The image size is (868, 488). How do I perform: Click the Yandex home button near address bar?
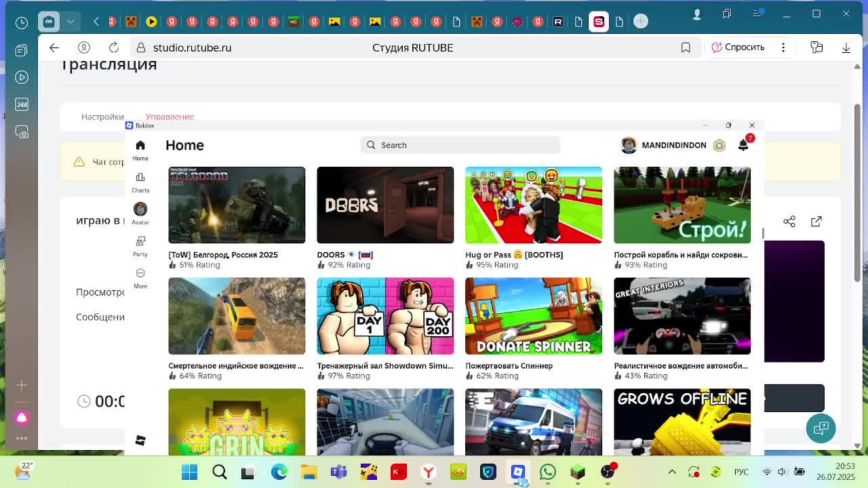(84, 47)
